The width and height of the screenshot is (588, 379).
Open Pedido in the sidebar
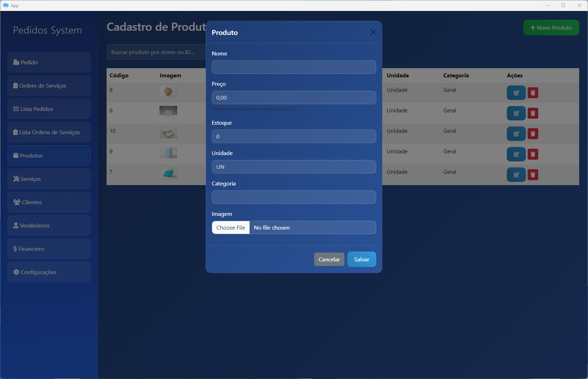pyautogui.click(x=49, y=62)
